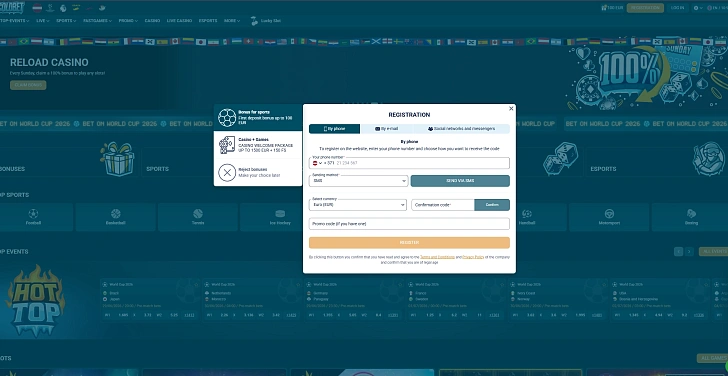This screenshot has width=728, height=376.
Task: Select the Boxing sport tile
Action: [691, 217]
